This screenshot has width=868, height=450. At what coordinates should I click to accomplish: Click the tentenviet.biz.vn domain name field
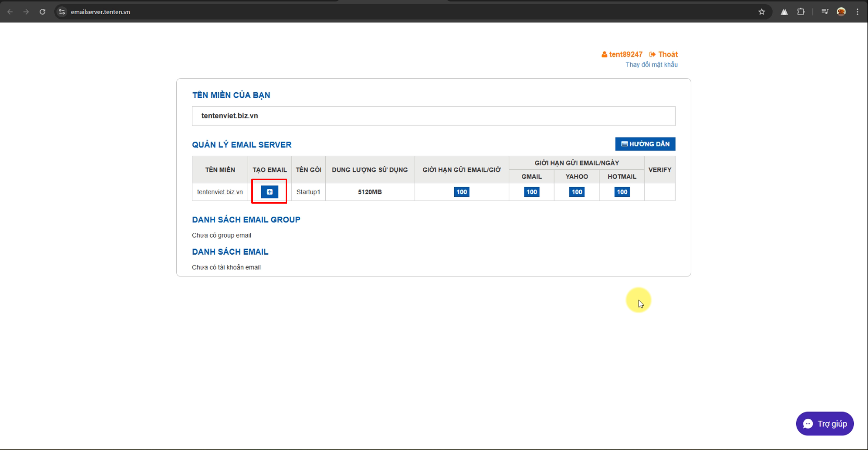[434, 116]
